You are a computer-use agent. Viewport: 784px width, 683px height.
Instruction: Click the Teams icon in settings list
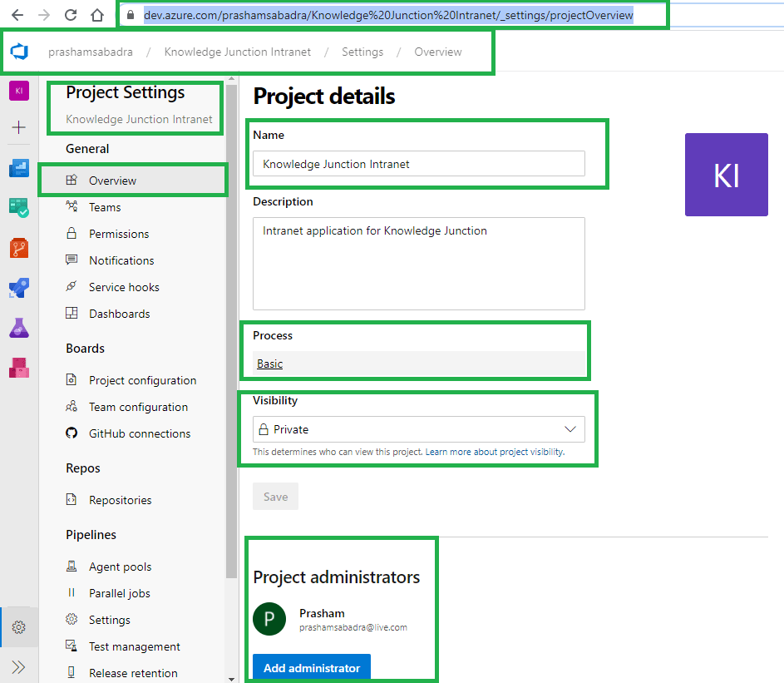[71, 205]
